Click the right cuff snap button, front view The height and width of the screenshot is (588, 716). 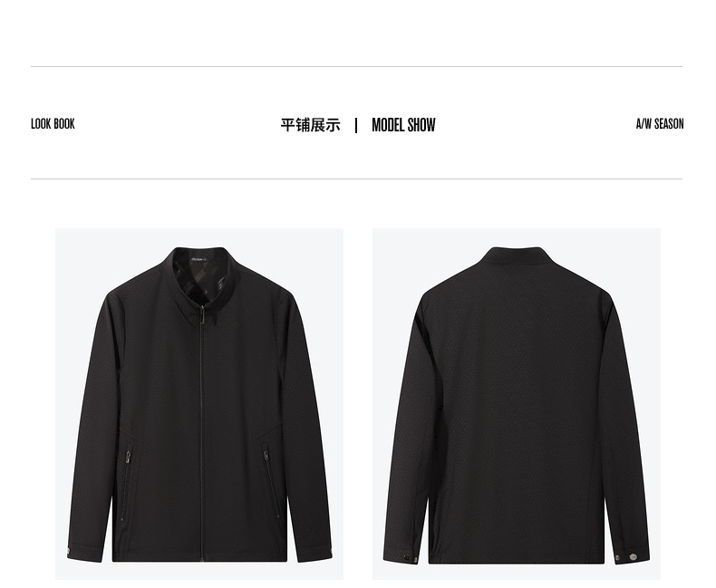[329, 554]
